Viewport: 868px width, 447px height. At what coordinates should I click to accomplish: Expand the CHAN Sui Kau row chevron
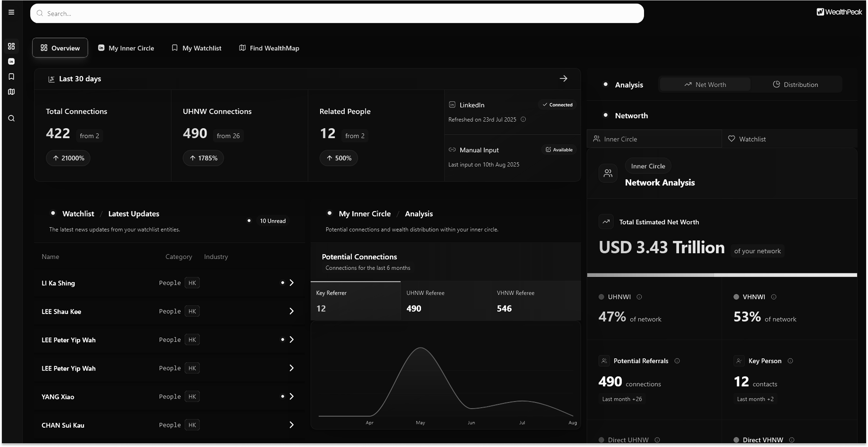pyautogui.click(x=291, y=425)
